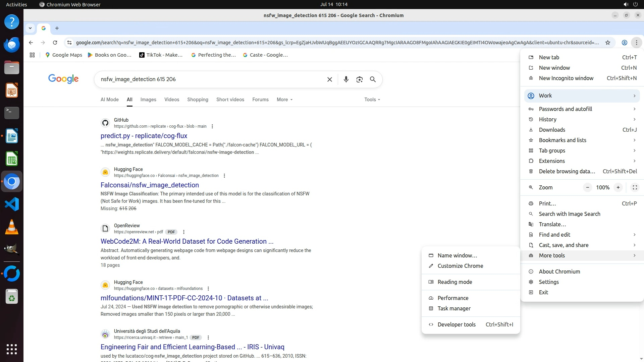Open Task manager from More tools

[x=454, y=308]
